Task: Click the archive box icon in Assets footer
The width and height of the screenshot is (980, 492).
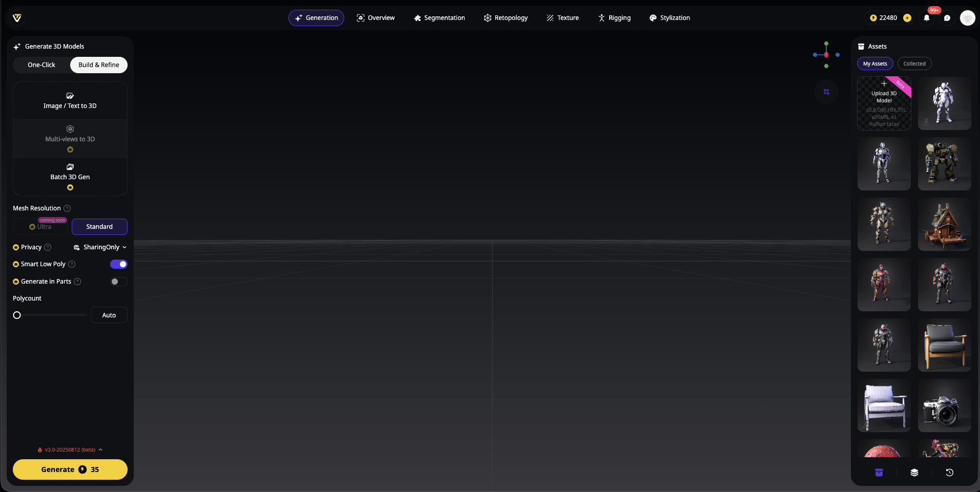Action: pyautogui.click(x=879, y=473)
